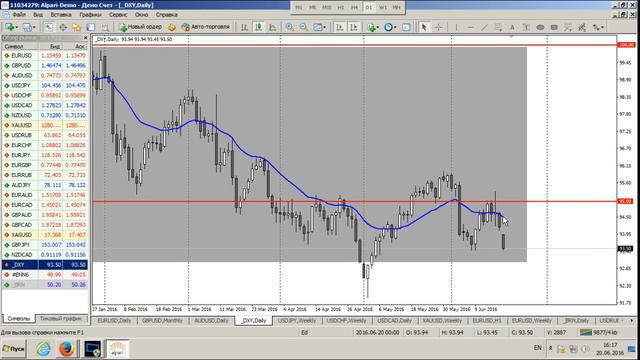Select USDRUB row in Market Watch
Viewport: 640px width, 360px height.
tap(44, 135)
